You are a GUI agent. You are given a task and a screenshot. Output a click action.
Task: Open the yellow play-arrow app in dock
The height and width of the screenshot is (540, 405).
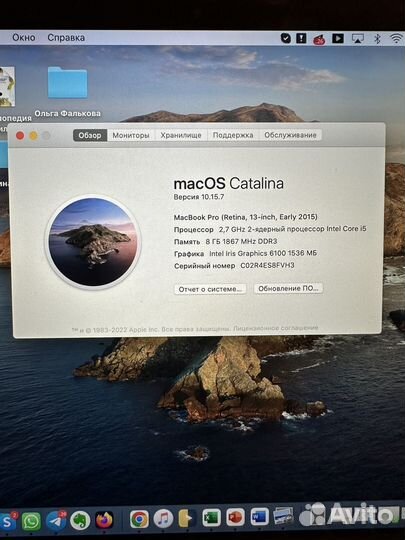(187, 518)
